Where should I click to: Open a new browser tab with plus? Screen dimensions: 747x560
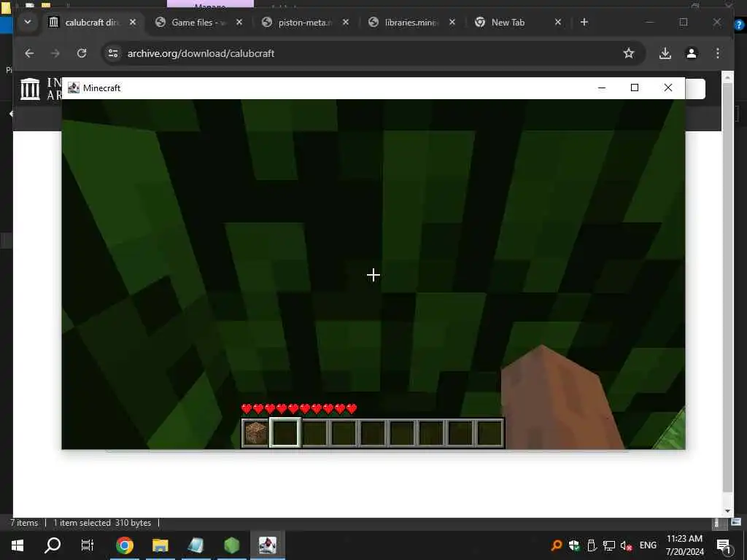pyautogui.click(x=584, y=22)
